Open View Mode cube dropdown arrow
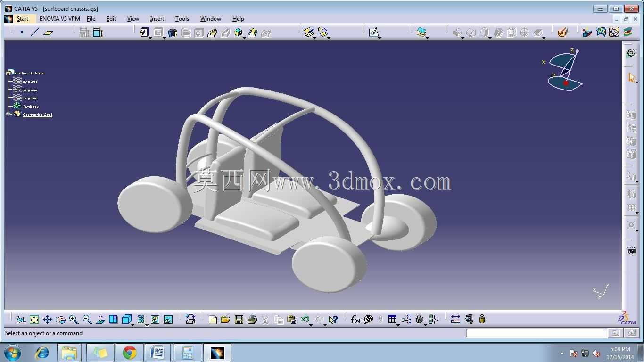 [x=133, y=324]
